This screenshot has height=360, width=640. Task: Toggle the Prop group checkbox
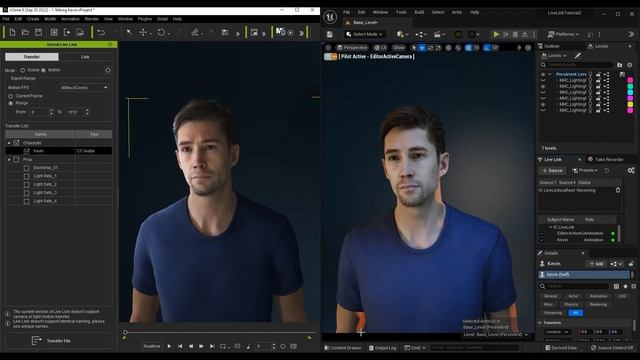(x=16, y=160)
